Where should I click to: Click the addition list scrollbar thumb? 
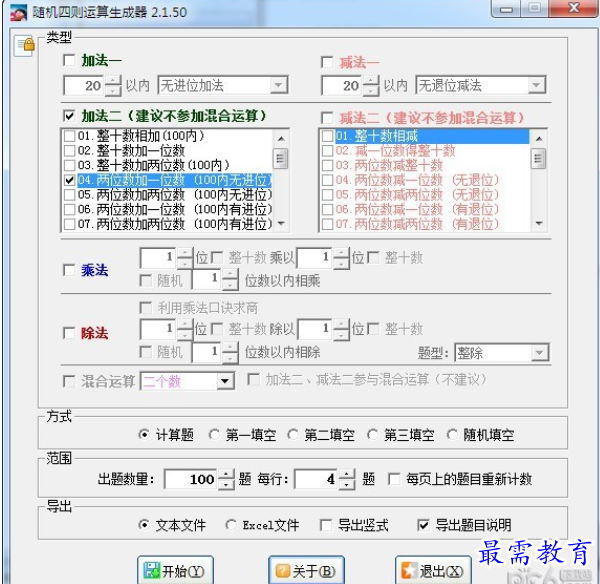281,158
